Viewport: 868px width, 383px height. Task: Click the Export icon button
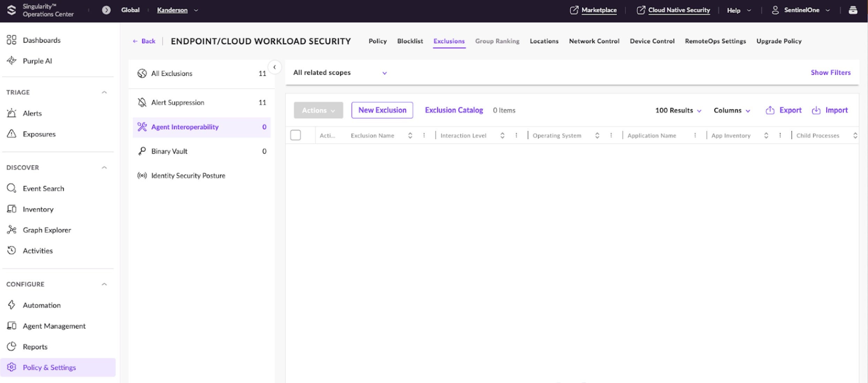click(770, 110)
